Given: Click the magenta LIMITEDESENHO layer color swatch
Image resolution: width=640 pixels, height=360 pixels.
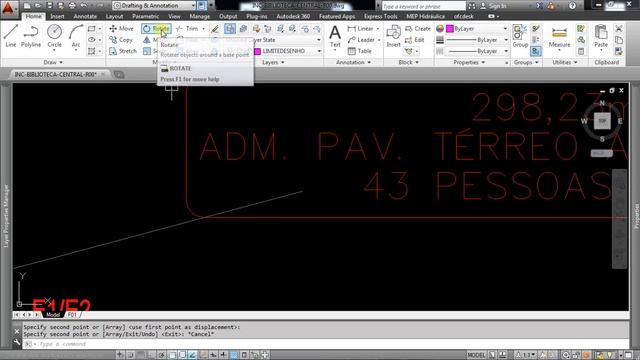Looking at the screenshot, I should [x=257, y=51].
